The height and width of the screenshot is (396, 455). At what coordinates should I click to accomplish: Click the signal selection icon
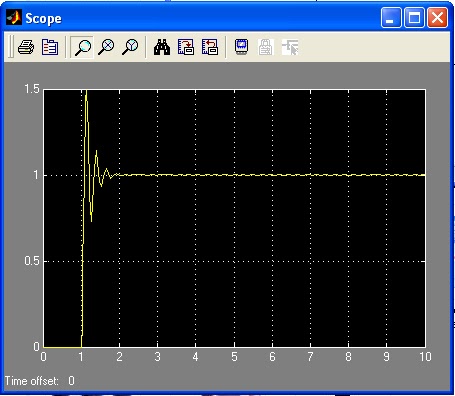pyautogui.click(x=290, y=47)
